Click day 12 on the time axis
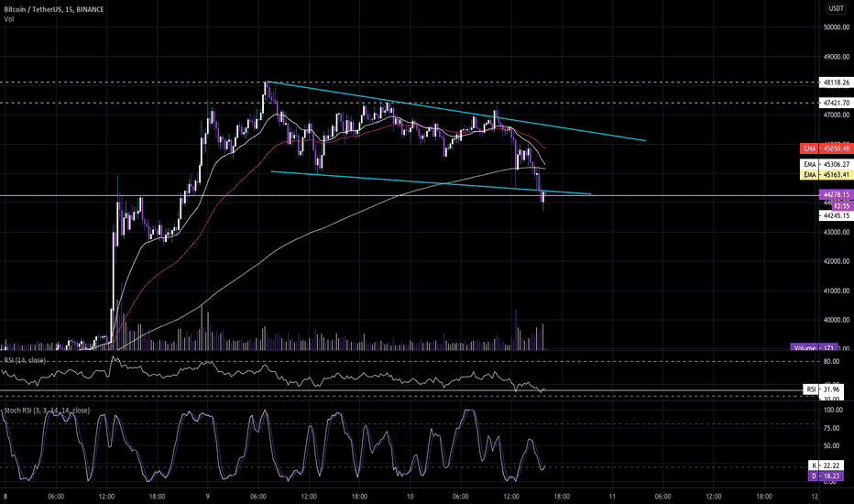The width and height of the screenshot is (854, 504). [x=815, y=497]
